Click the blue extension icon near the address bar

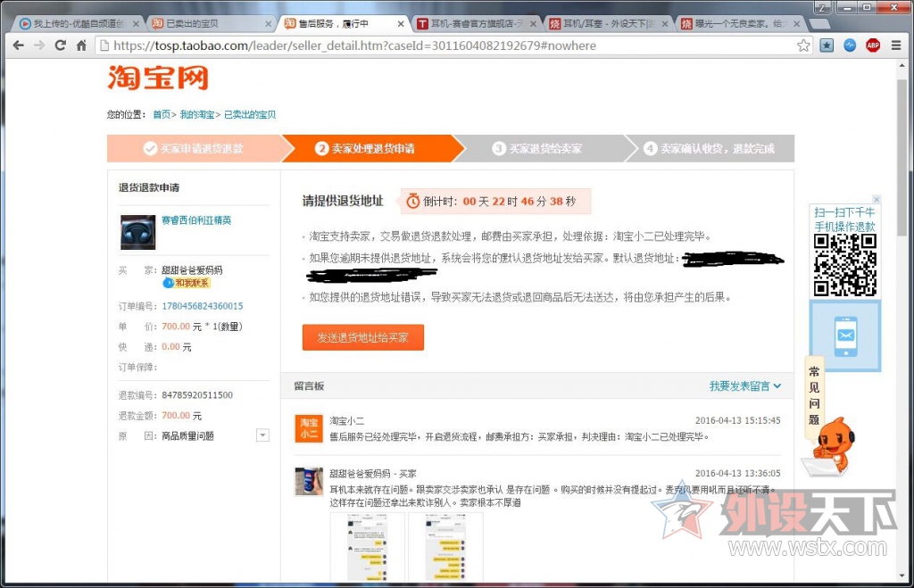click(x=849, y=45)
